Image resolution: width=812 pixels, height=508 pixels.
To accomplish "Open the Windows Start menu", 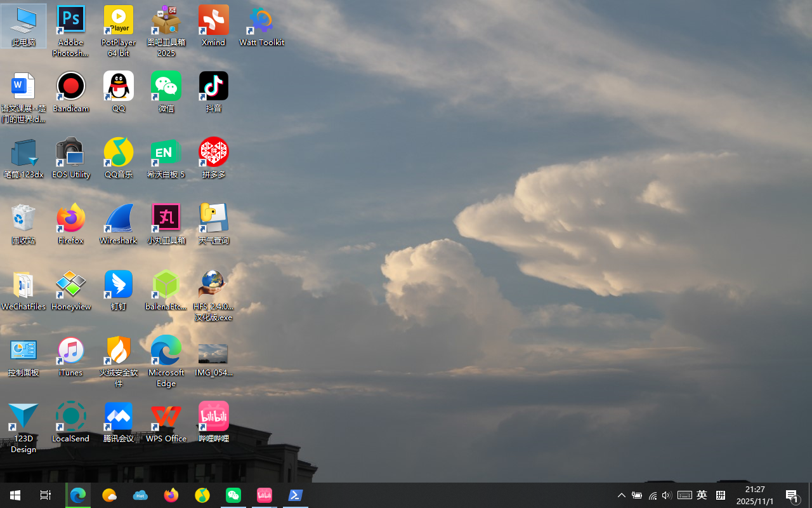I will [x=15, y=495].
